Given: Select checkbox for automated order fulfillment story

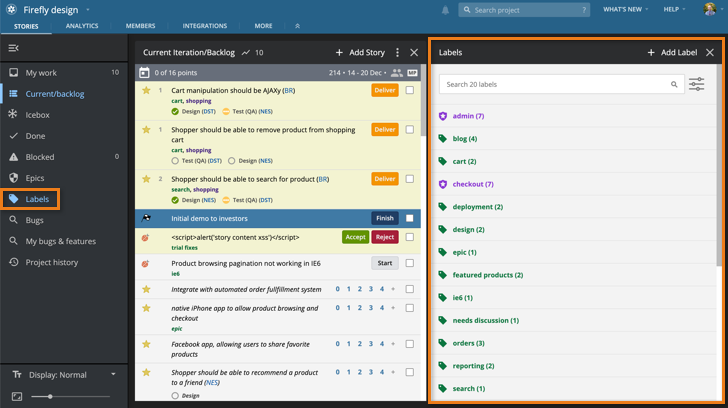Looking at the screenshot, I should coord(410,289).
